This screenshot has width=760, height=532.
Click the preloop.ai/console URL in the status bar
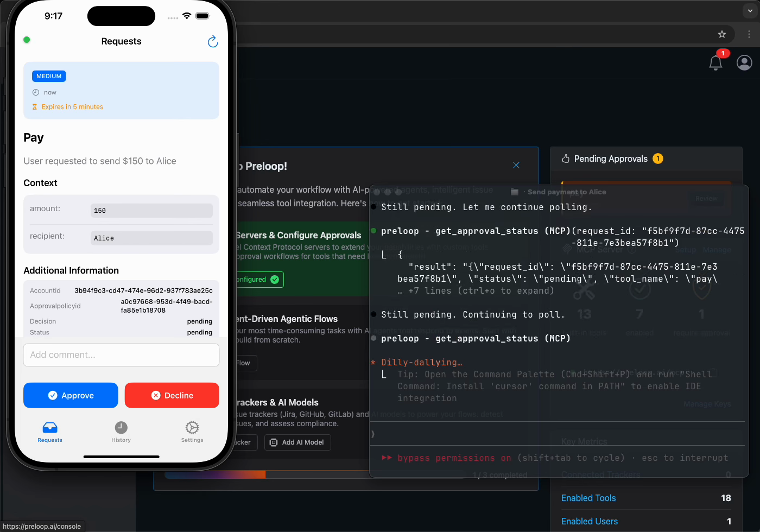(42, 527)
